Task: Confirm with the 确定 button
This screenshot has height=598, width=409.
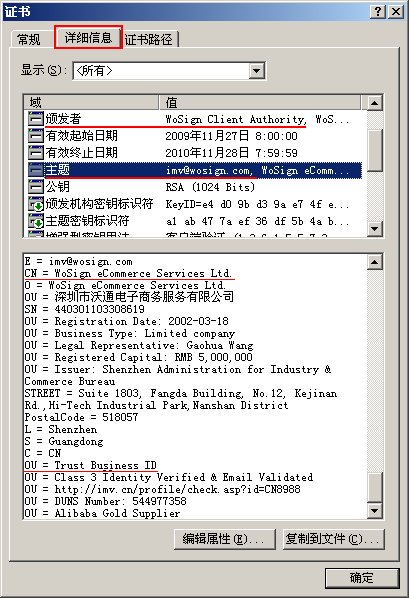Action: click(362, 578)
